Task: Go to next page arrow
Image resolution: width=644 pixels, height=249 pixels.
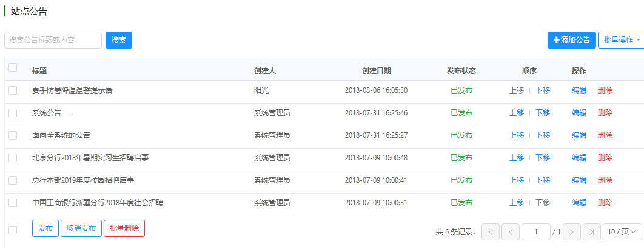Action: pyautogui.click(x=571, y=232)
